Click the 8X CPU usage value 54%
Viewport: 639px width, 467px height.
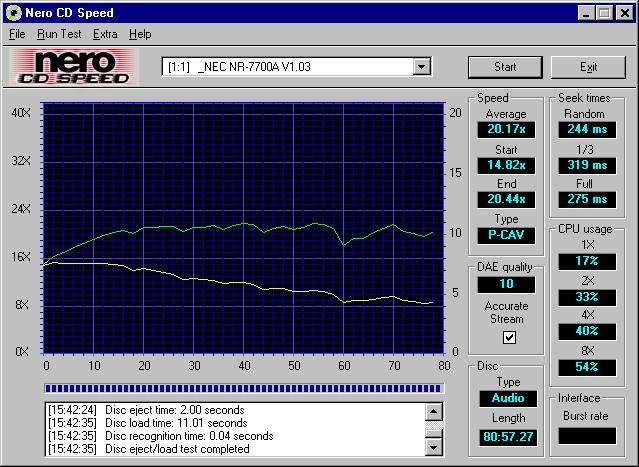click(x=587, y=367)
